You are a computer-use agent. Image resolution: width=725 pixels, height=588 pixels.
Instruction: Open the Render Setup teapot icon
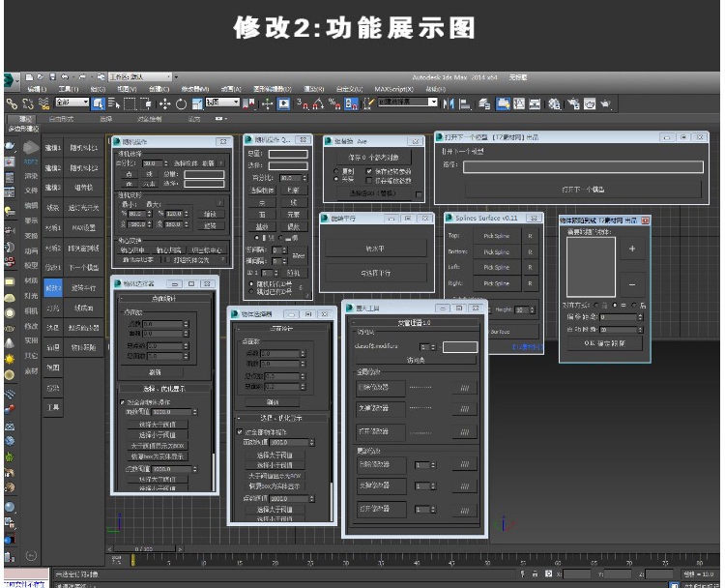(574, 103)
